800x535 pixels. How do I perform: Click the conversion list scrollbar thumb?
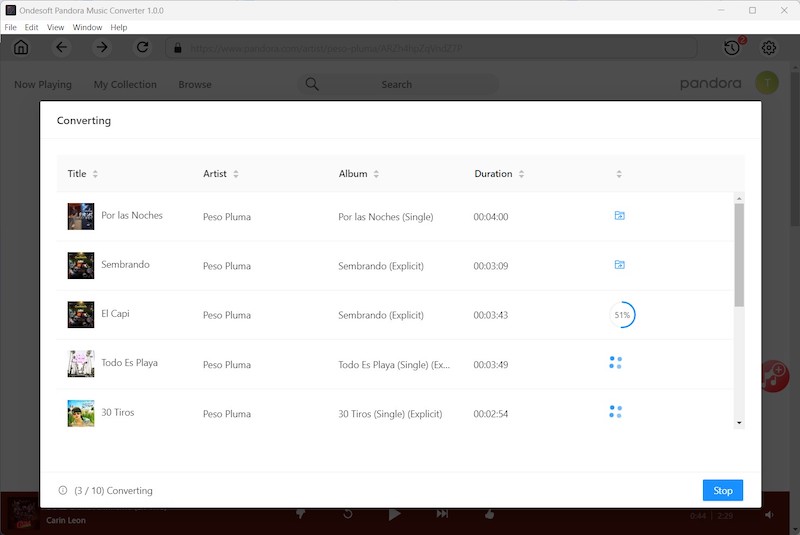739,255
